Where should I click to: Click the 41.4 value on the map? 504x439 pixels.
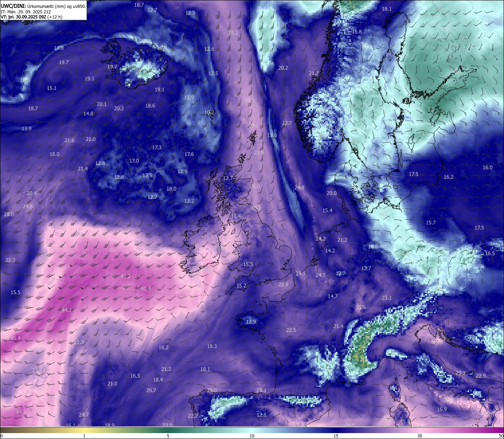(146, 288)
